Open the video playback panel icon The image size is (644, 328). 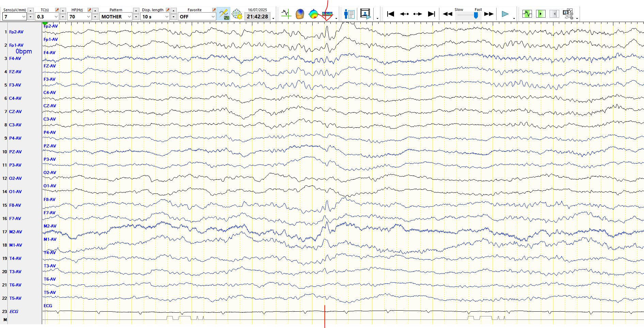[x=365, y=14]
